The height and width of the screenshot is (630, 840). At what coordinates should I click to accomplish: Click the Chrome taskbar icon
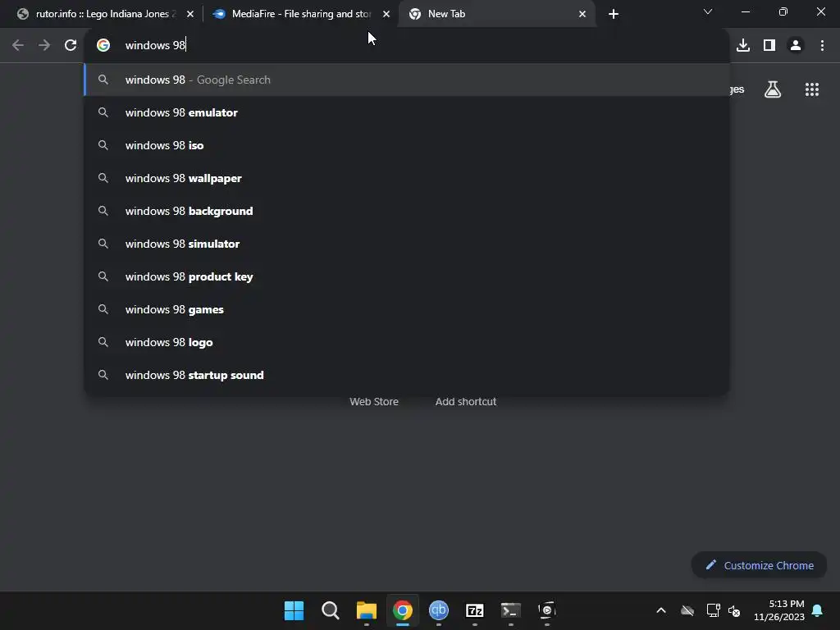click(x=402, y=610)
